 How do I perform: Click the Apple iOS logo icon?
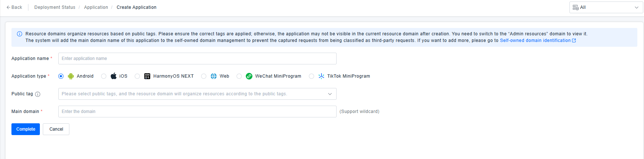[x=114, y=76]
